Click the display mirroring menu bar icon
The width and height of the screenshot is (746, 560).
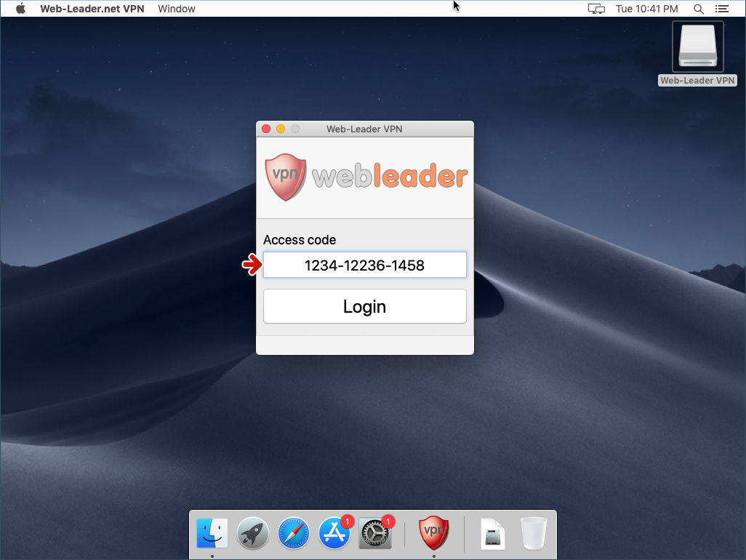click(596, 9)
